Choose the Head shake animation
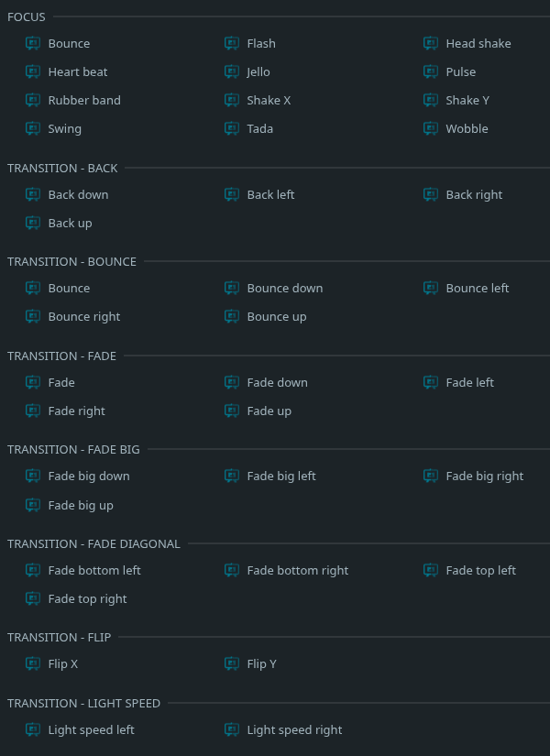Image resolution: width=550 pixels, height=756 pixels. click(478, 43)
